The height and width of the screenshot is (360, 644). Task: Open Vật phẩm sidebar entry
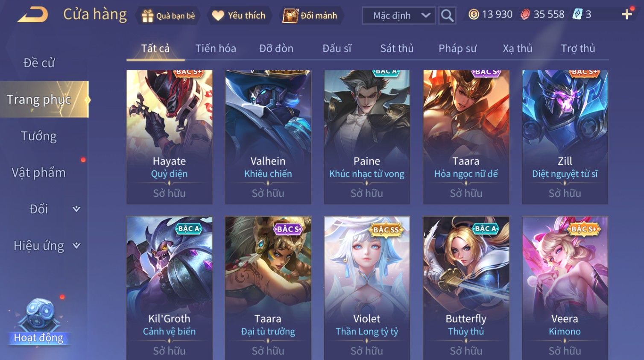click(x=39, y=173)
